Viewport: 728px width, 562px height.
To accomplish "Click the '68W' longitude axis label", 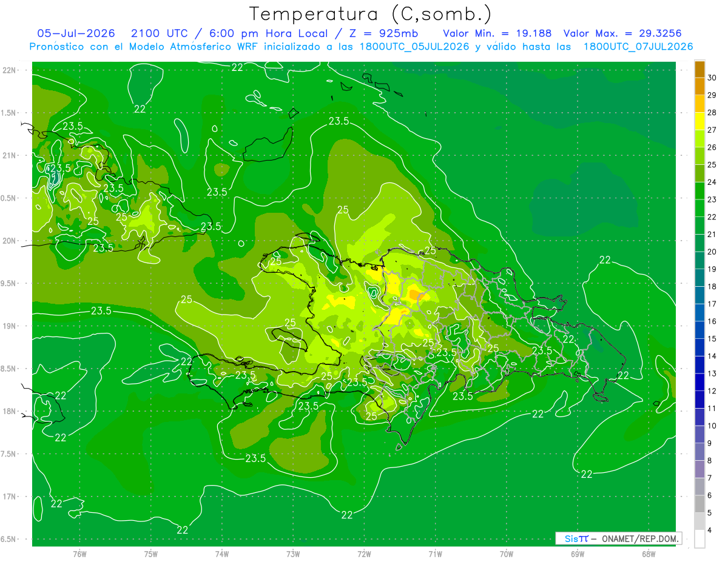I will pyautogui.click(x=649, y=554).
